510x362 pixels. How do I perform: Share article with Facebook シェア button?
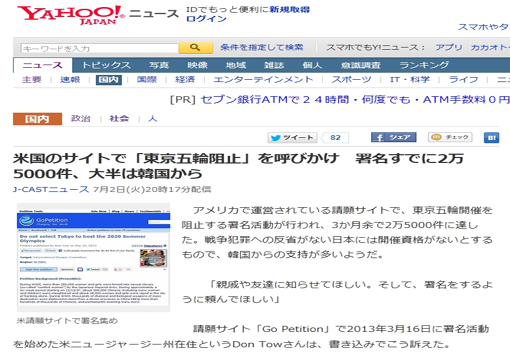pyautogui.click(x=394, y=137)
